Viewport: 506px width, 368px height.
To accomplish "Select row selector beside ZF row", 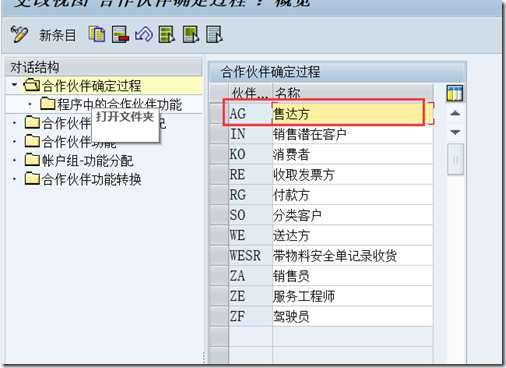I will click(219, 317).
